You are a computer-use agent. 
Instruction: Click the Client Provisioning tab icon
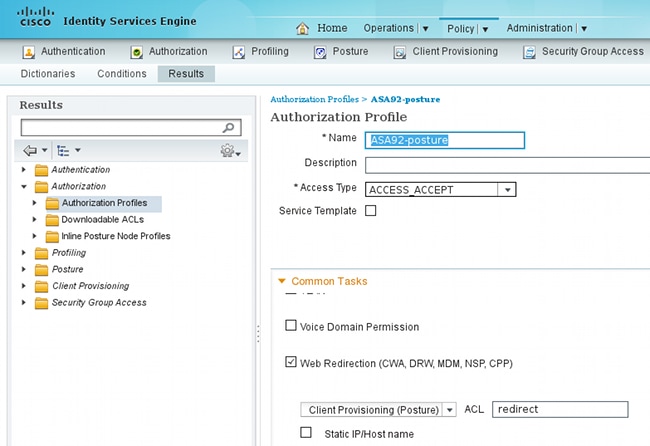point(400,52)
